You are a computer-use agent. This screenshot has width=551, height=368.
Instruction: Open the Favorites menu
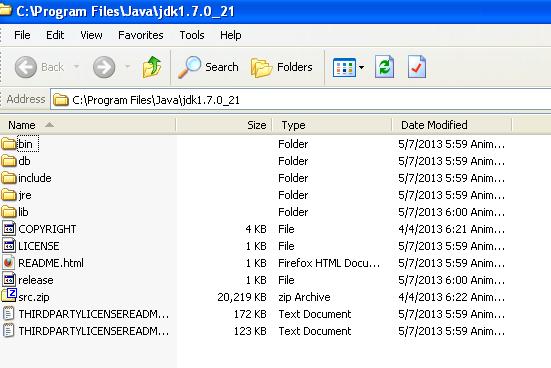[x=141, y=35]
